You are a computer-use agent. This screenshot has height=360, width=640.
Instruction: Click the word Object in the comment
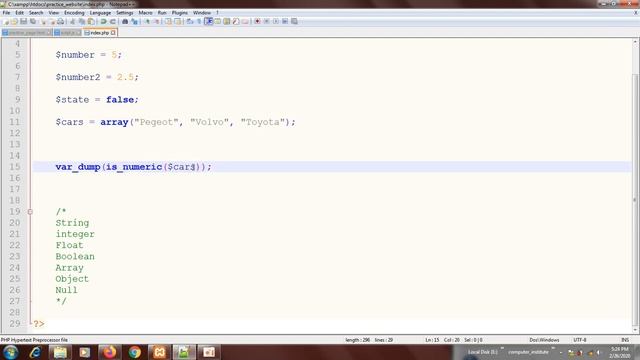pos(72,279)
